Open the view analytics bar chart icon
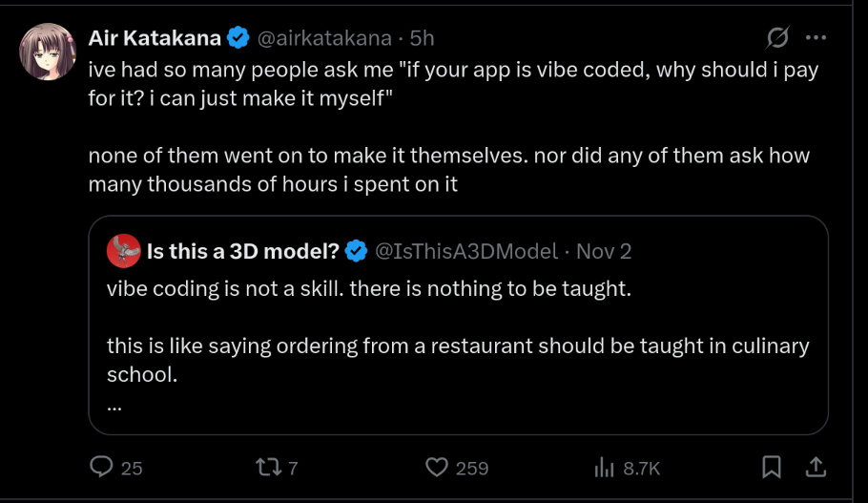 pos(604,467)
